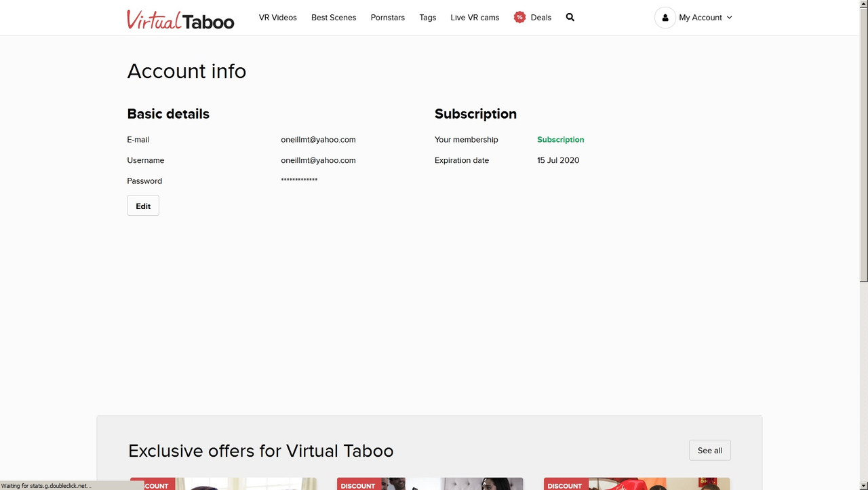Click the Account info page heading
868x490 pixels.
coord(186,71)
